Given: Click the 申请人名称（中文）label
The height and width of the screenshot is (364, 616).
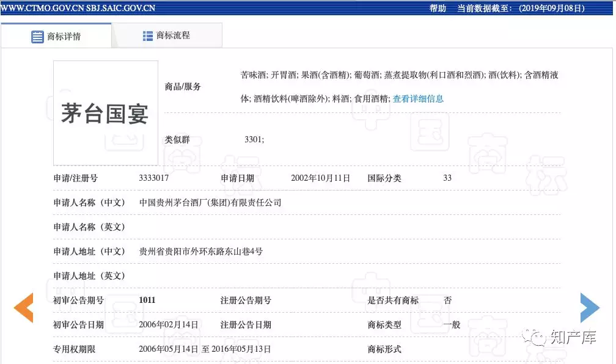Looking at the screenshot, I should pyautogui.click(x=89, y=203).
